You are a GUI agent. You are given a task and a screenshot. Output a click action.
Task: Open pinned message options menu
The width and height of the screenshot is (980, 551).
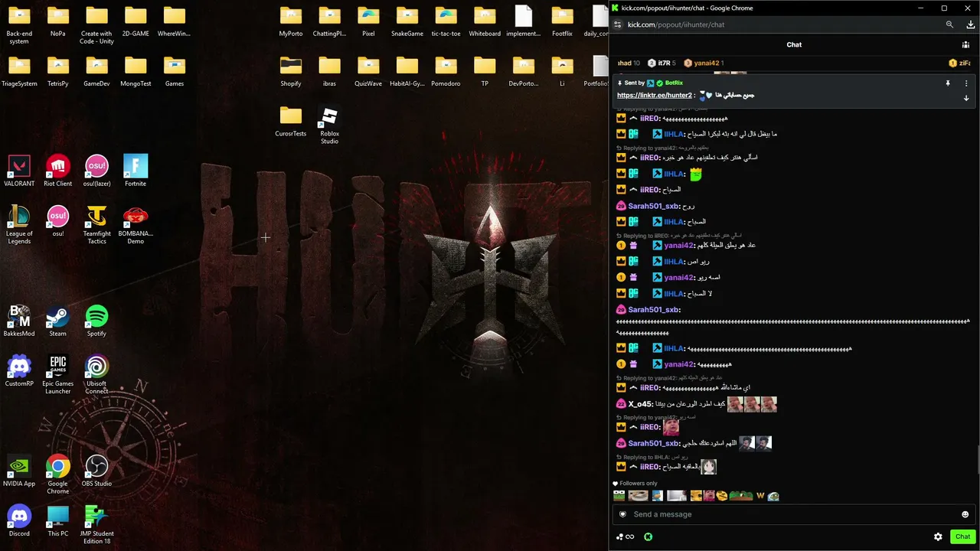coord(966,83)
